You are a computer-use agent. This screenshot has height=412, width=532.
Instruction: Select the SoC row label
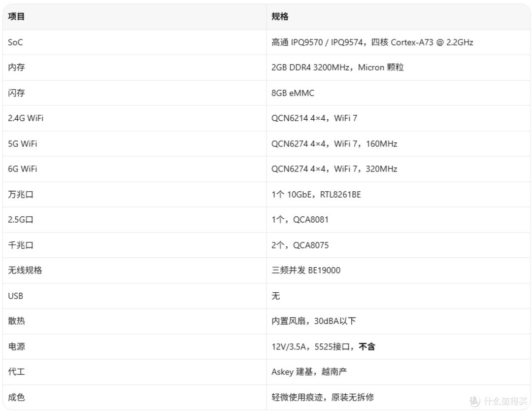[15, 42]
